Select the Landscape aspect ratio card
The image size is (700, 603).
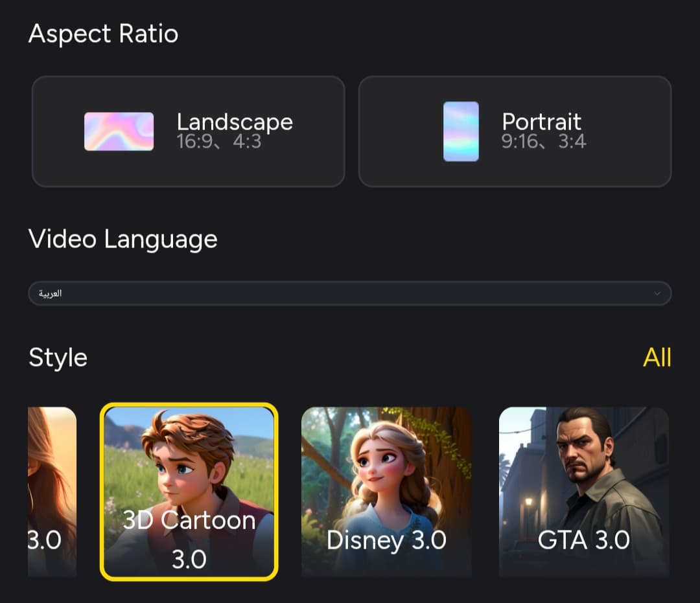[188, 131]
